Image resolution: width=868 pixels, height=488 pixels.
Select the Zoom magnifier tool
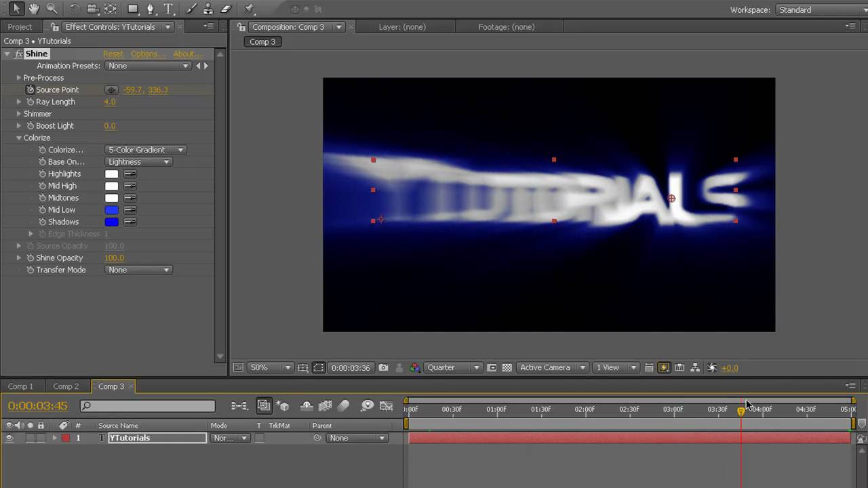pos(52,9)
